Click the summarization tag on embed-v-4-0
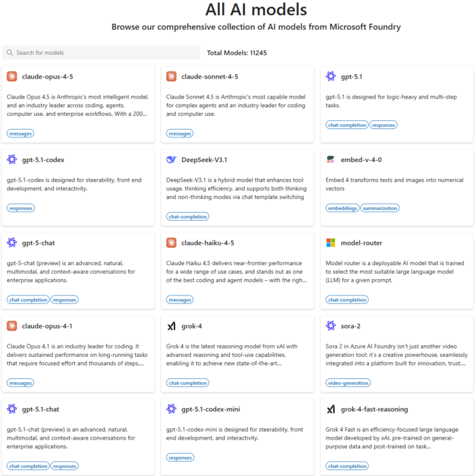The height and width of the screenshot is (476, 475). 380,208
